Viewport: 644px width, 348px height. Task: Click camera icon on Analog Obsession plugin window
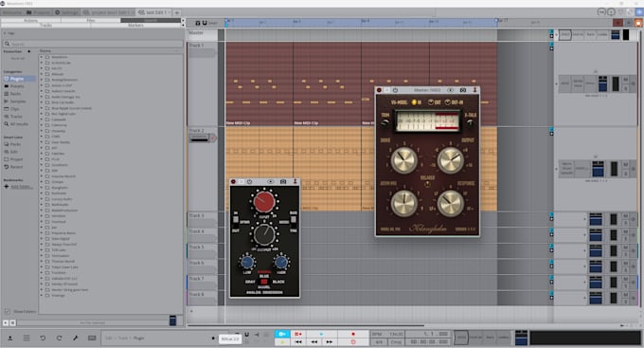(x=283, y=181)
